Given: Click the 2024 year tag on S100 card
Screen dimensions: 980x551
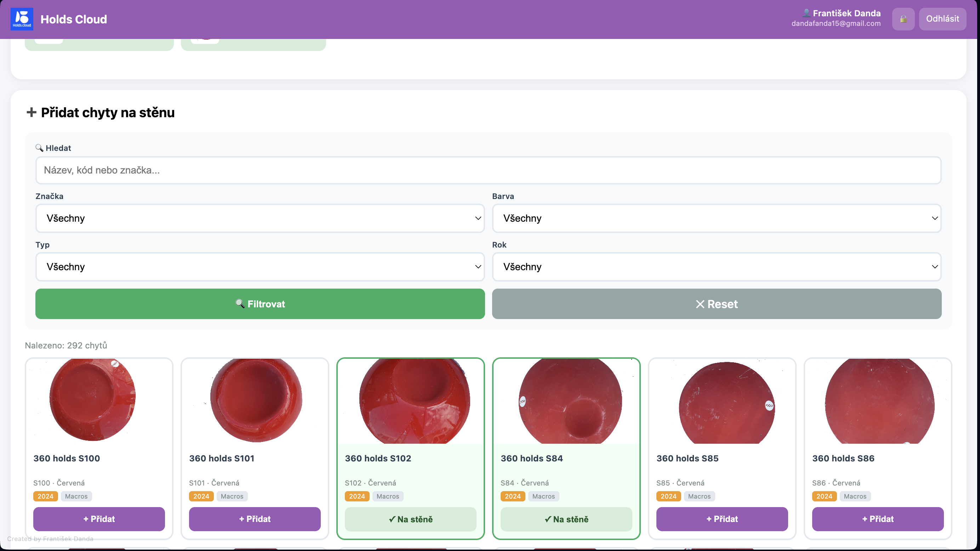Looking at the screenshot, I should click(x=45, y=496).
